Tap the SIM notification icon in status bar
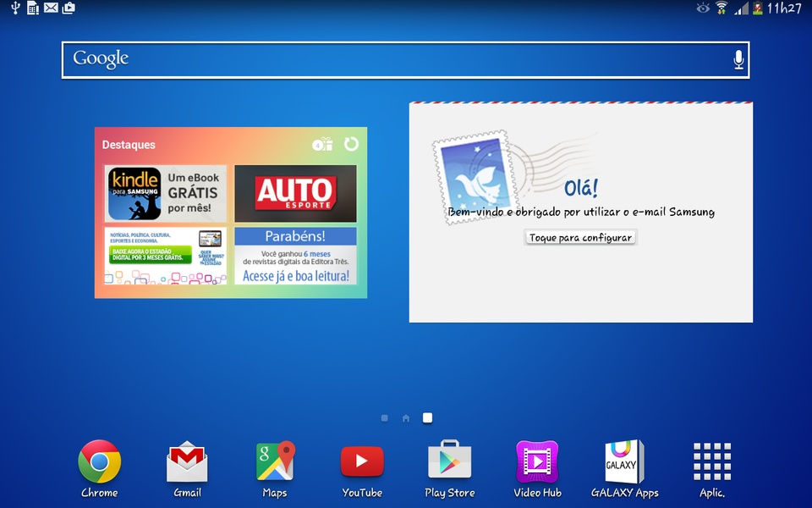812x508 pixels. tap(33, 8)
